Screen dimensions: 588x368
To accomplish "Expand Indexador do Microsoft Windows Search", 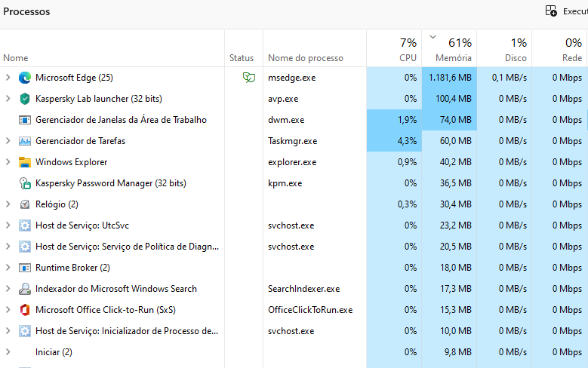I will click(x=8, y=289).
